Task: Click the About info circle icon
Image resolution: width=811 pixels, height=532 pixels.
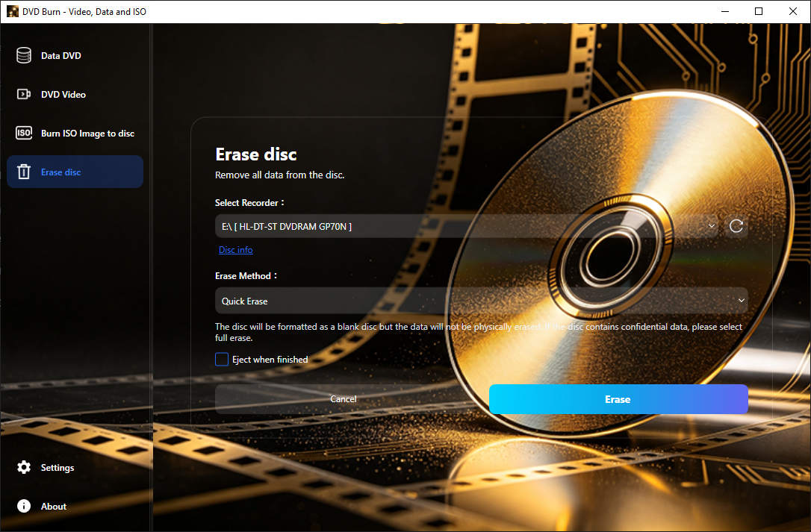Action: tap(24, 506)
